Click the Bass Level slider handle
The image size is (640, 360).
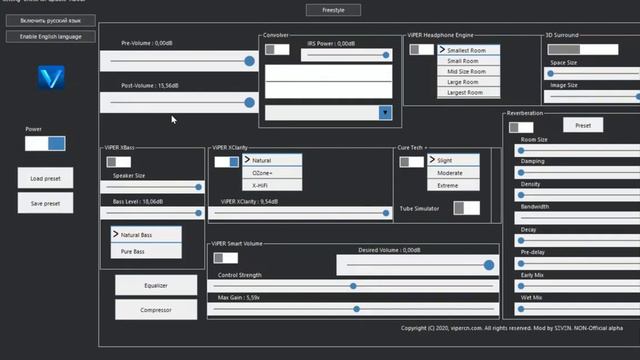pyautogui.click(x=198, y=213)
